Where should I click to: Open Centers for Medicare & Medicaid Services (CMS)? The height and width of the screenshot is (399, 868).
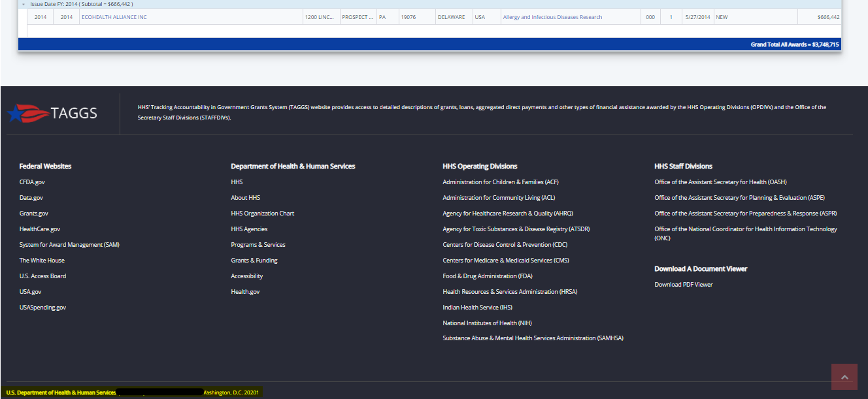pos(506,261)
